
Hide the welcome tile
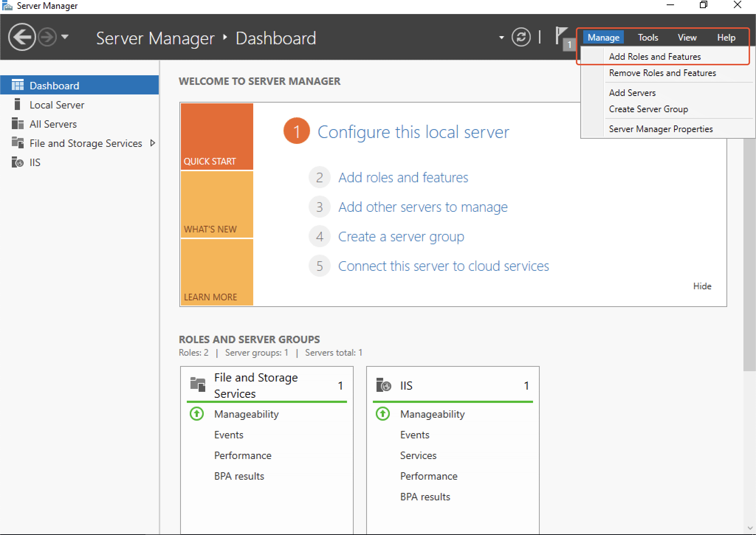pos(702,286)
